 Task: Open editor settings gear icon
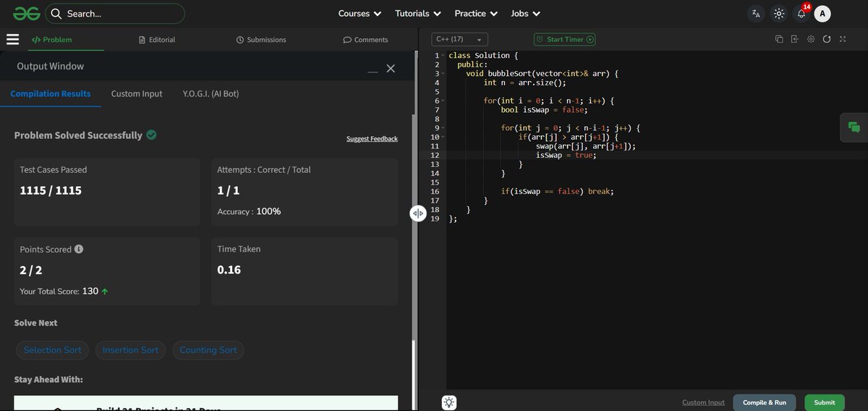coord(811,39)
